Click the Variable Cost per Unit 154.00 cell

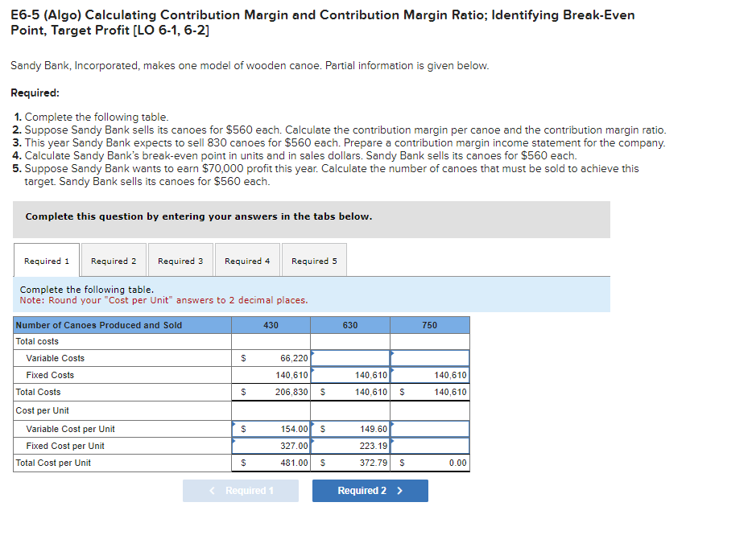(270, 429)
